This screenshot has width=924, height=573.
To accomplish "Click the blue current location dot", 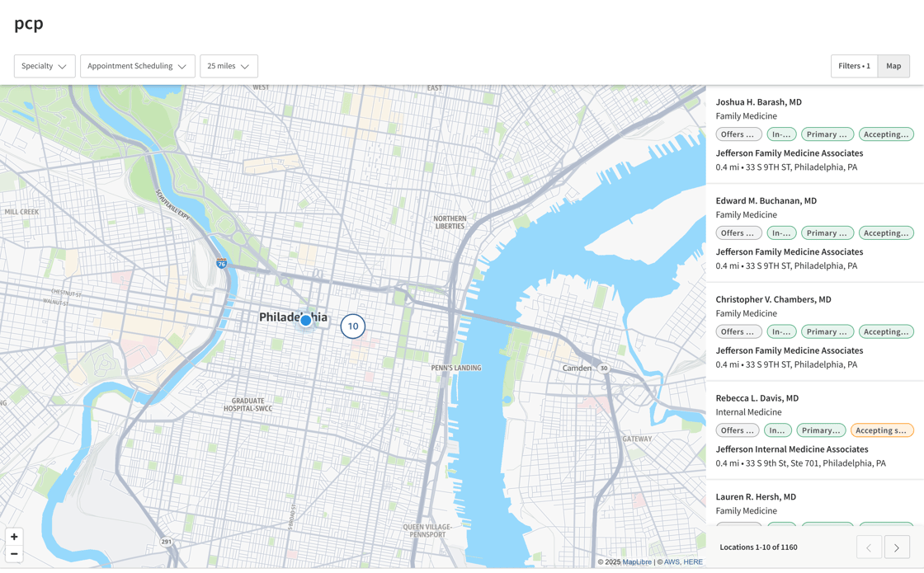I will point(305,321).
